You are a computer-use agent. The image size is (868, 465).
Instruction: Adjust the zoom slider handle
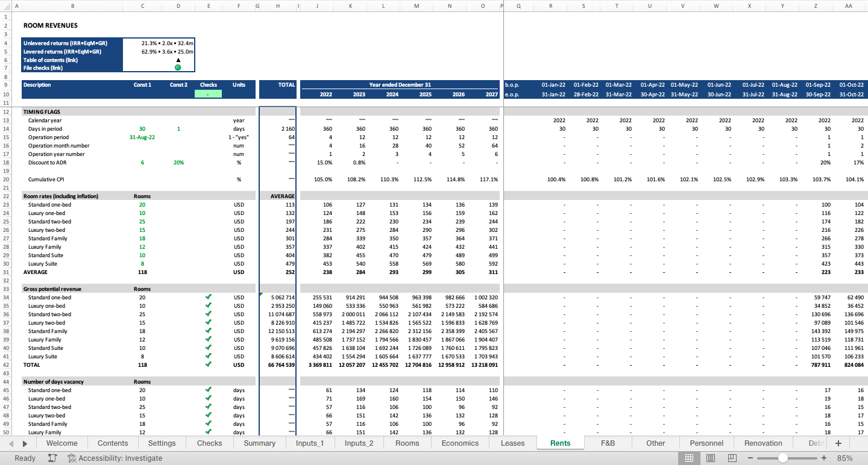coord(782,458)
